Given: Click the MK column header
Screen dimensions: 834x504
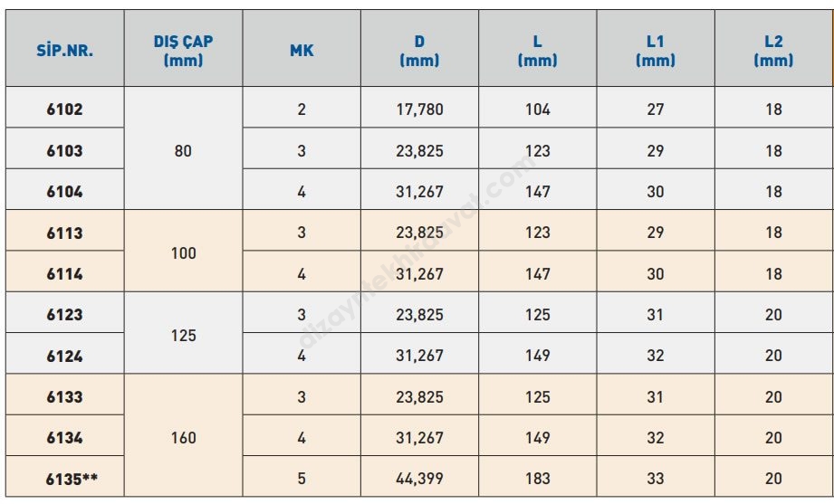Looking at the screenshot, I should (302, 51).
